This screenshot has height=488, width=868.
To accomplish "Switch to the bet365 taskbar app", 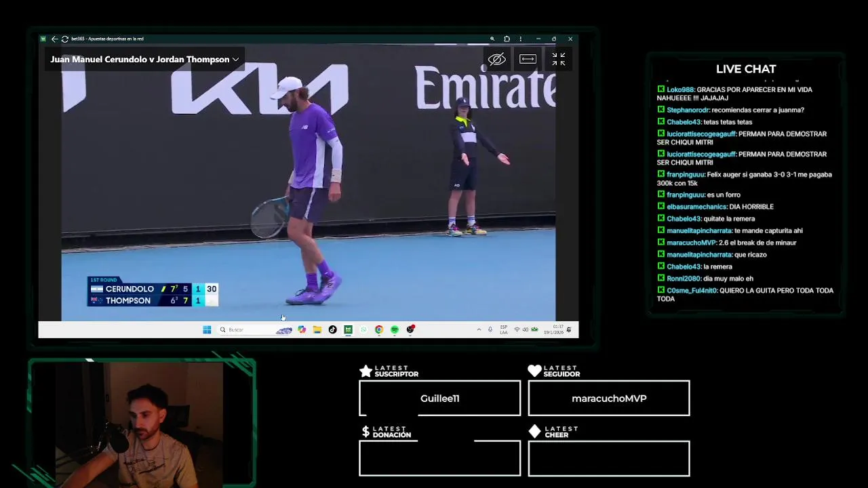I will click(x=348, y=330).
